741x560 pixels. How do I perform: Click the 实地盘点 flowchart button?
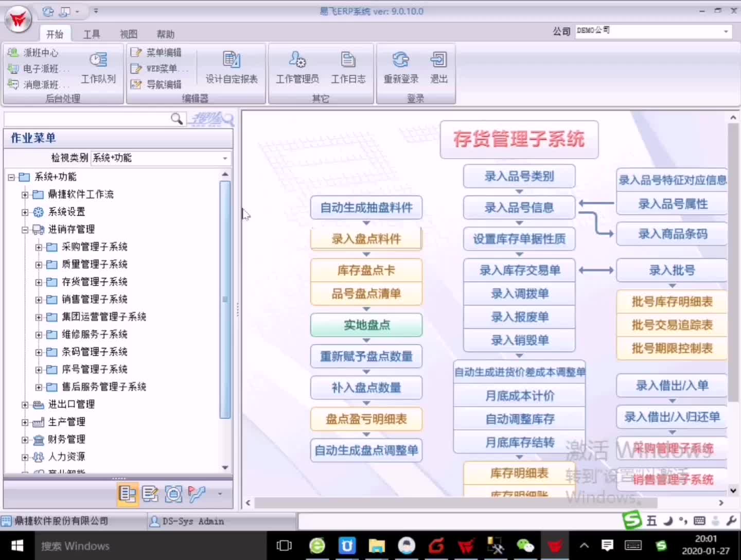coord(366,325)
